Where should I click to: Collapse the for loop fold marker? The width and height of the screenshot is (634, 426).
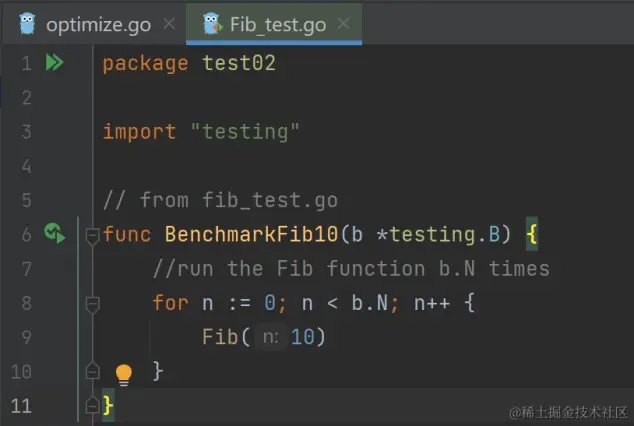click(x=92, y=303)
